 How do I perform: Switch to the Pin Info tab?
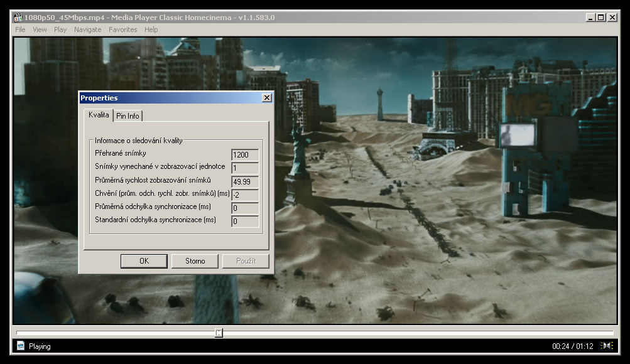pos(128,116)
